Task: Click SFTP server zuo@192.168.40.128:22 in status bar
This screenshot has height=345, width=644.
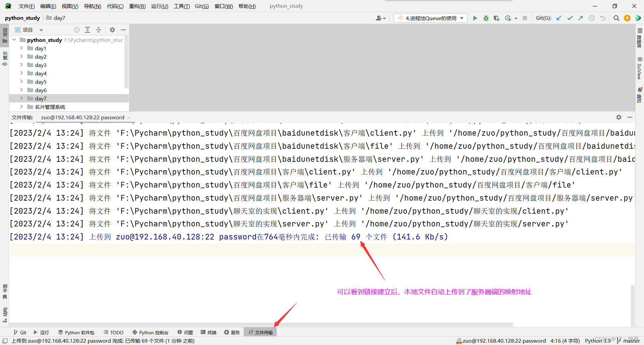Action: coord(501,341)
